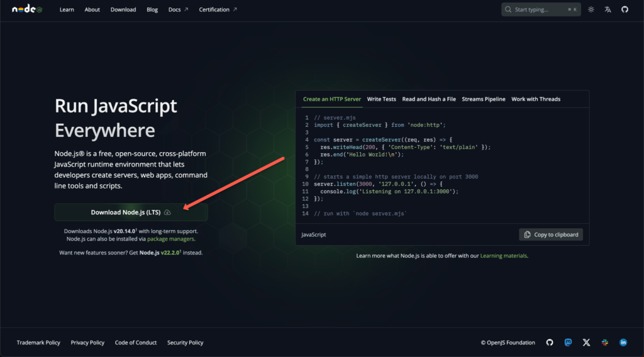Click the '// run with `node server.mjs`' line

pyautogui.click(x=360, y=214)
